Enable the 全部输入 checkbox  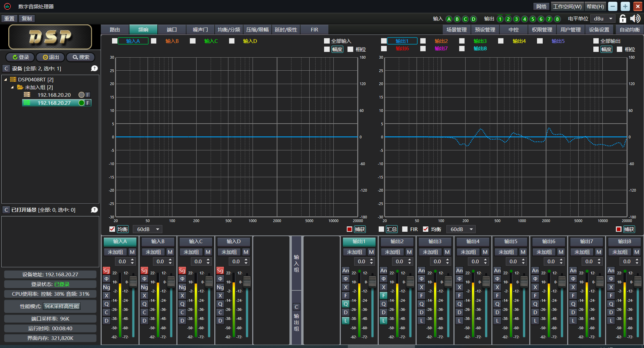tap(327, 41)
